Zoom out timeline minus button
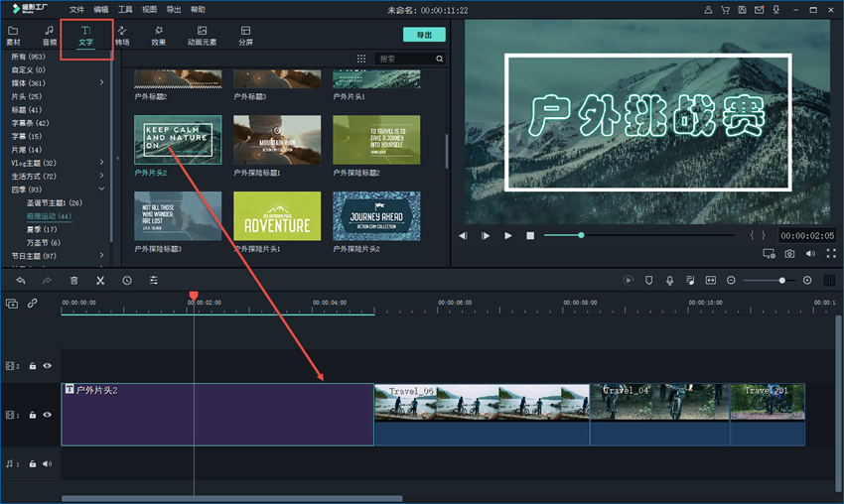Viewport: 844px width, 504px height. (731, 280)
